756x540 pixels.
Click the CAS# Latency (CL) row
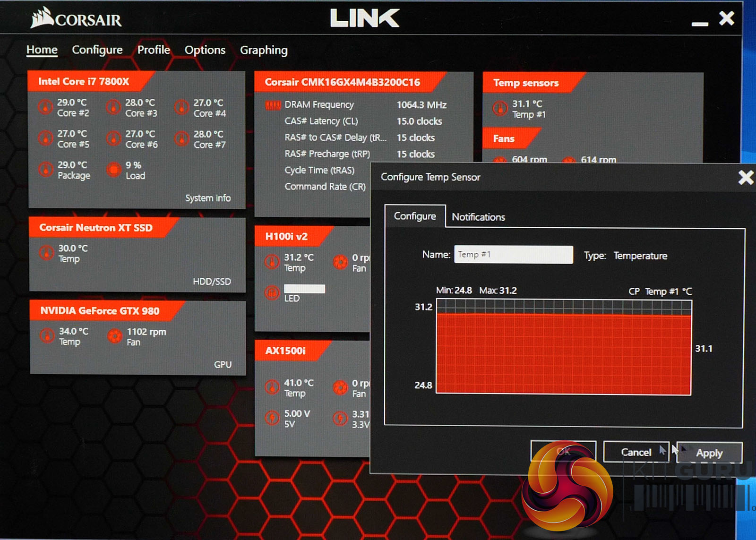click(x=363, y=121)
